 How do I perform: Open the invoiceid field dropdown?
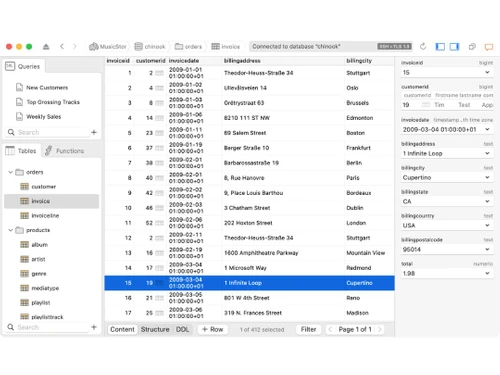[487, 72]
